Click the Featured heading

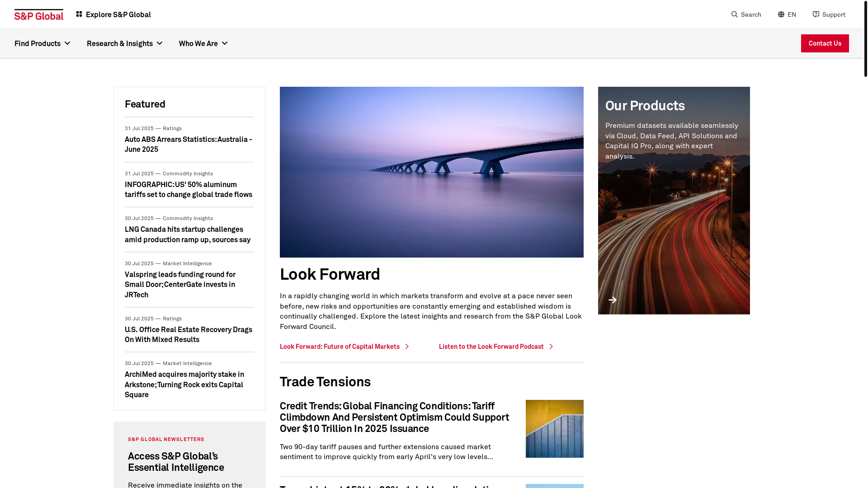(145, 104)
